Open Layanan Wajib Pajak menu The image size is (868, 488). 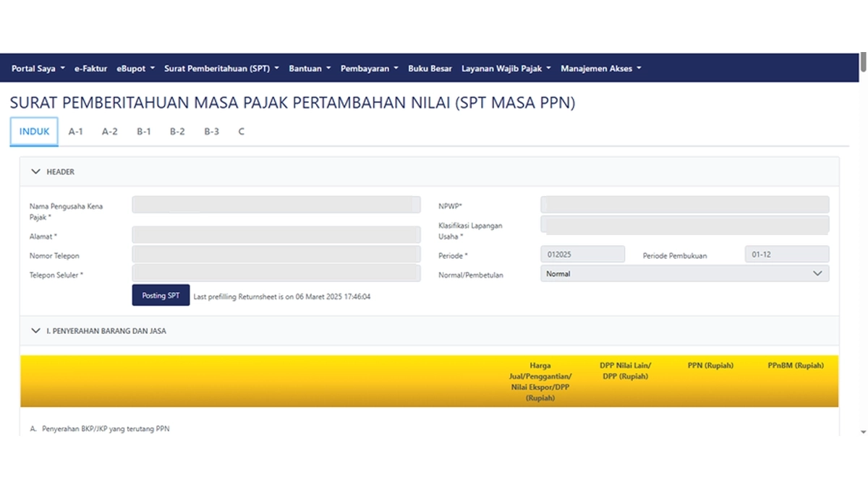pyautogui.click(x=506, y=69)
